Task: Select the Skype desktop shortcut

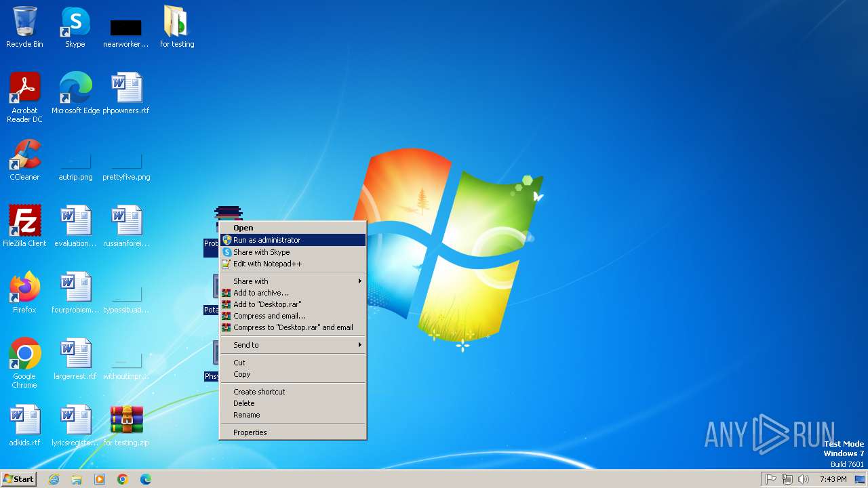Action: point(75,27)
